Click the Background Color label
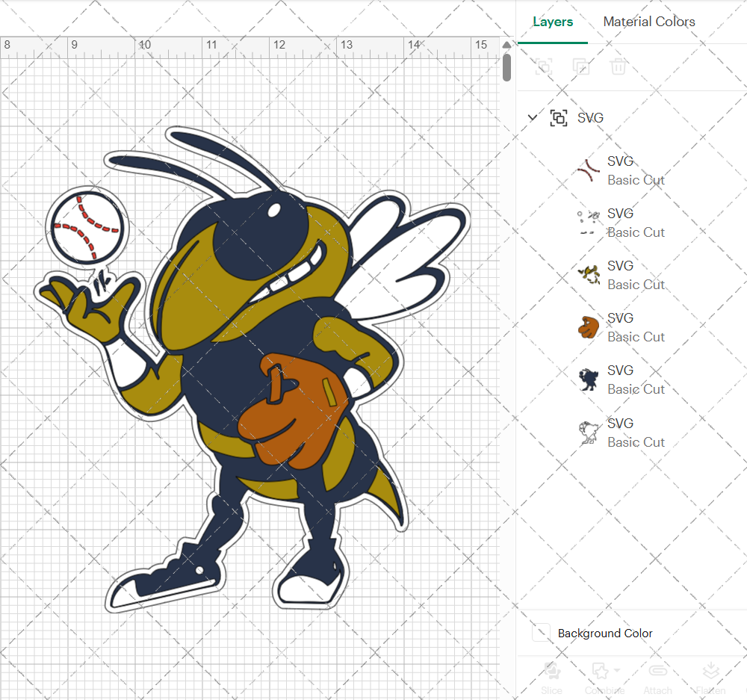This screenshot has height=700, width=747. 605,634
